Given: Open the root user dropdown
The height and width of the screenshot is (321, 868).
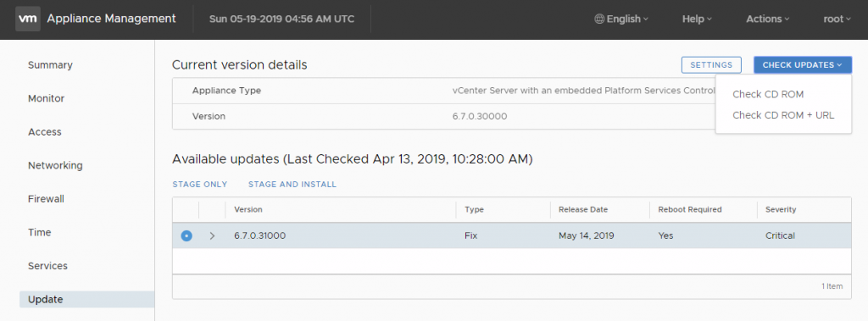Looking at the screenshot, I should point(837,19).
